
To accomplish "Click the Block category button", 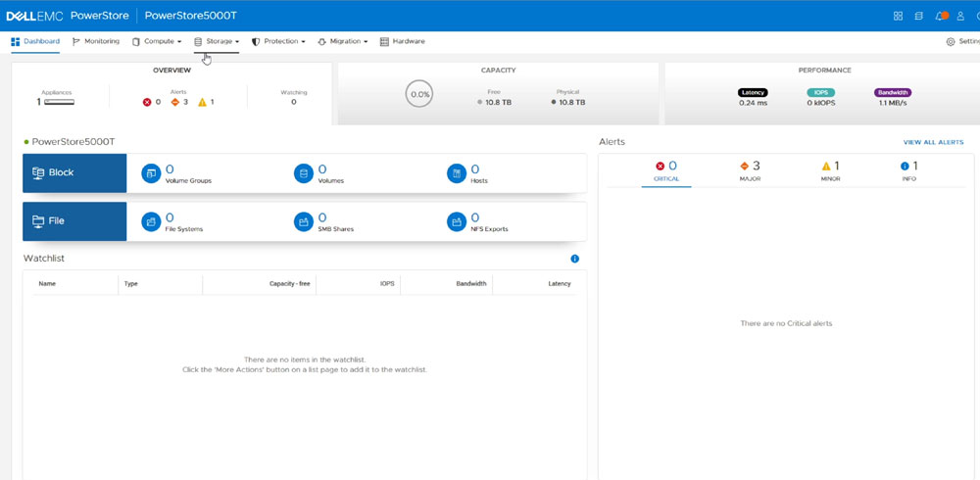I will pyautogui.click(x=74, y=173).
